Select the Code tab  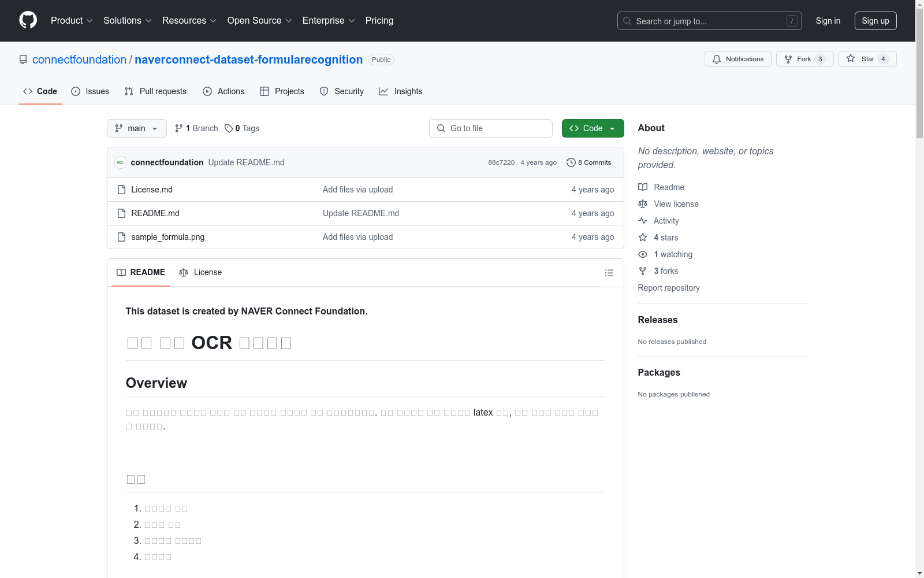tap(40, 91)
